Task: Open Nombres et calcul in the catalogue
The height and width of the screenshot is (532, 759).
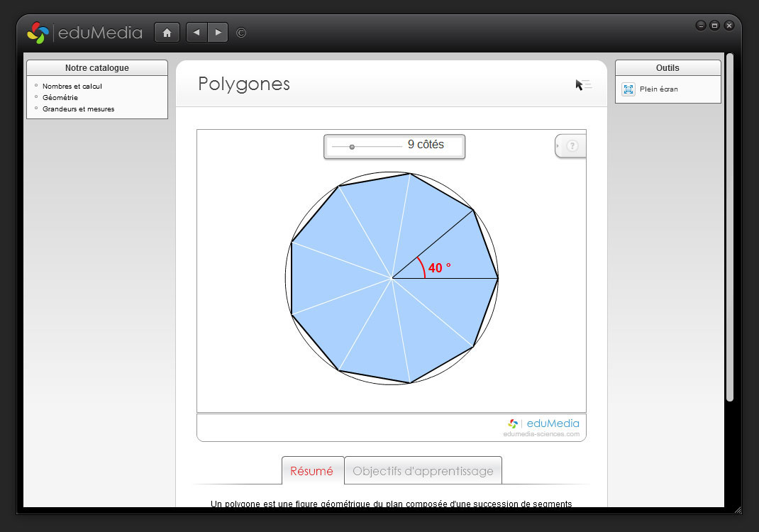Action: pyautogui.click(x=72, y=87)
